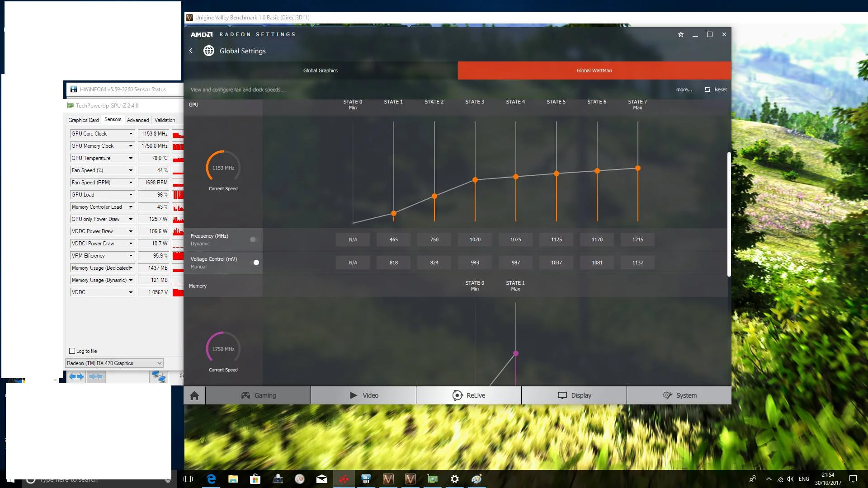This screenshot has height=488, width=868.
Task: Expand GPU Load sensor dropdown
Action: coord(131,195)
